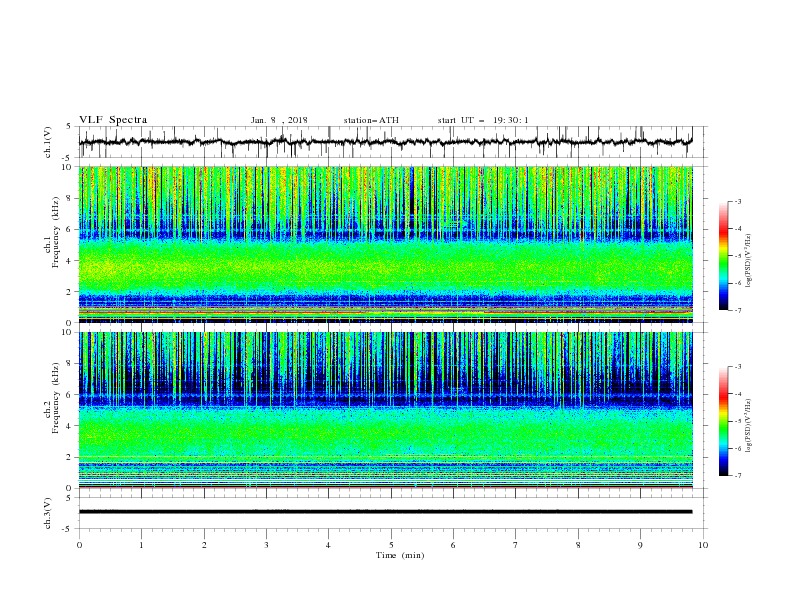Screen dimensions: 792x612
Task: Click the ch.1 color bar 'log(PSD)(V²/Hz)' label
Action: coord(749,261)
